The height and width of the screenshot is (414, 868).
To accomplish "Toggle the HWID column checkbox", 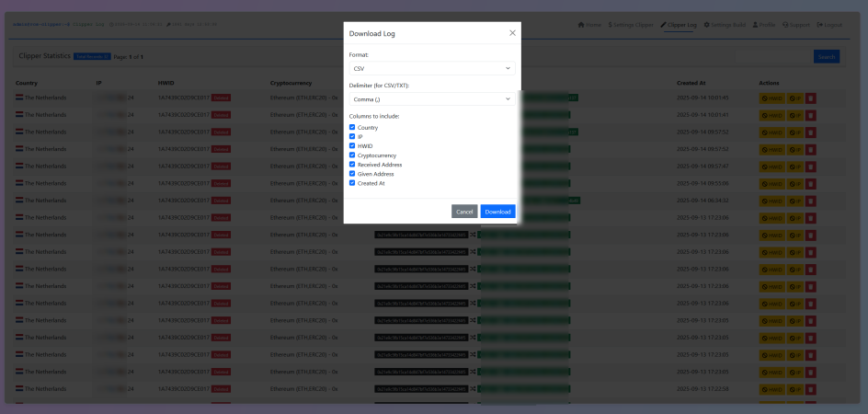I will click(x=352, y=145).
